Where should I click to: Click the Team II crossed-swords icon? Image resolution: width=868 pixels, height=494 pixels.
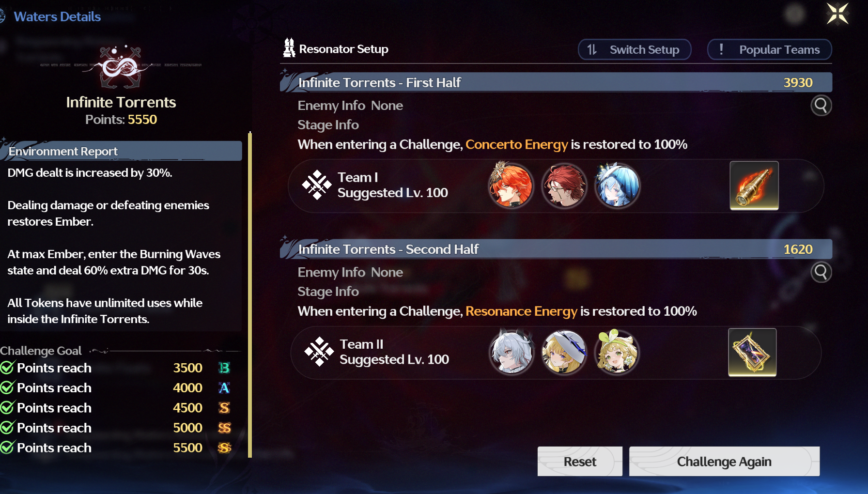[x=319, y=352]
